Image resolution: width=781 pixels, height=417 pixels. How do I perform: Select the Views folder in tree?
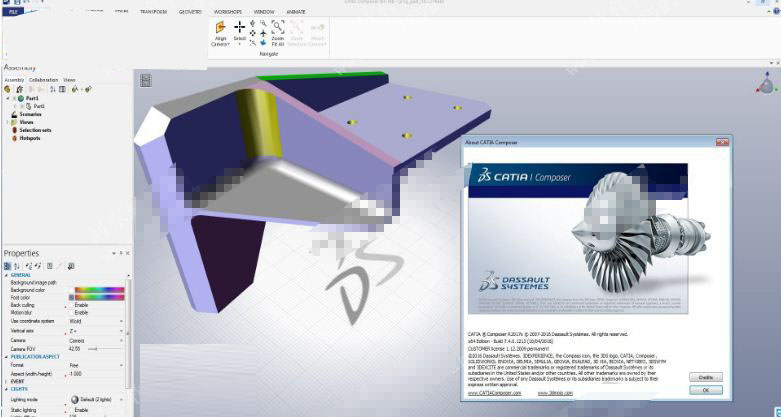pos(26,122)
